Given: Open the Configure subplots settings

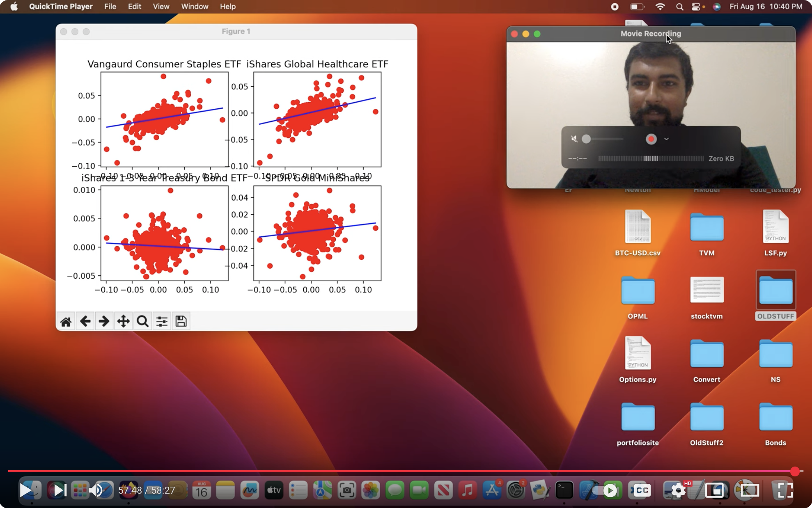Looking at the screenshot, I should point(162,321).
